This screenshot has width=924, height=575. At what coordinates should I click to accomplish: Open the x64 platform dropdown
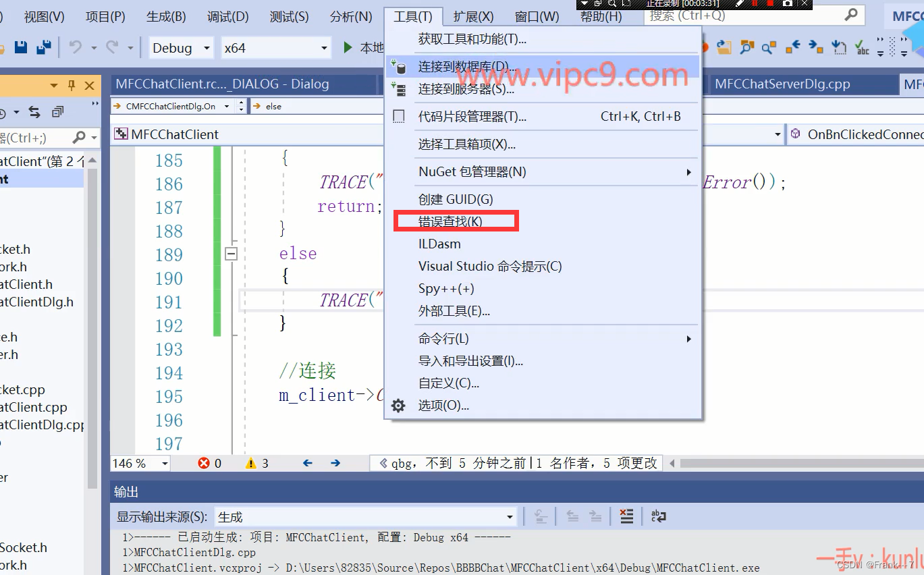[x=324, y=48]
